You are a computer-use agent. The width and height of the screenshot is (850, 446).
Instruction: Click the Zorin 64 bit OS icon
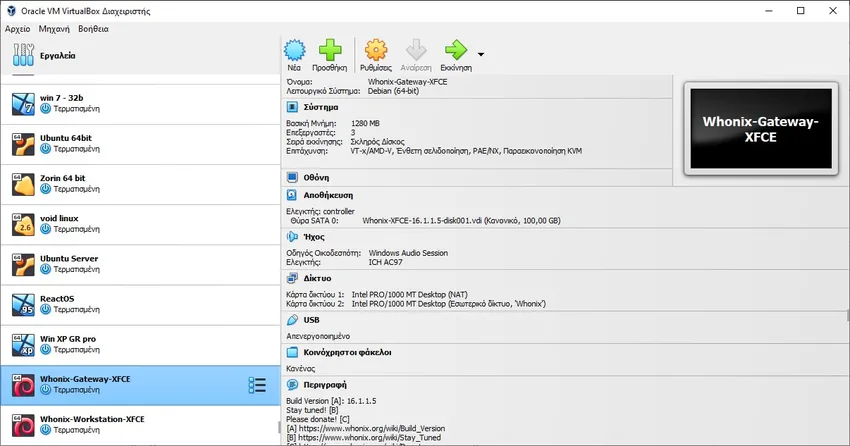[x=23, y=184]
